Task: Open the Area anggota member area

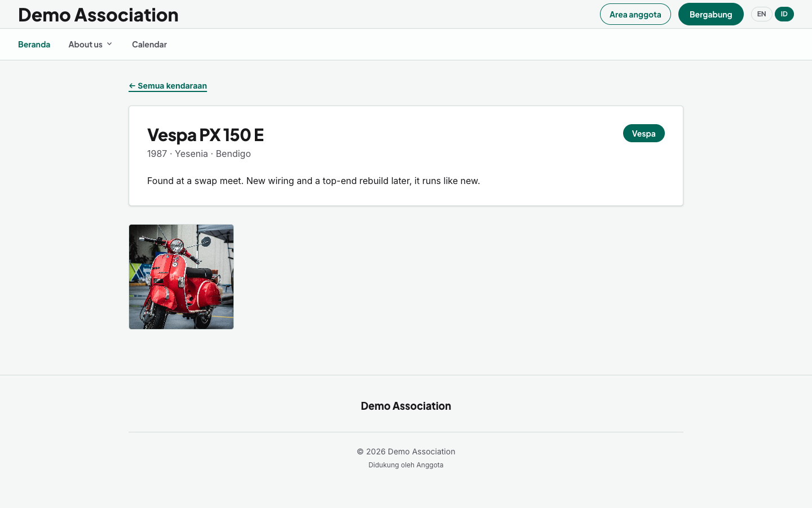Action: [x=636, y=14]
